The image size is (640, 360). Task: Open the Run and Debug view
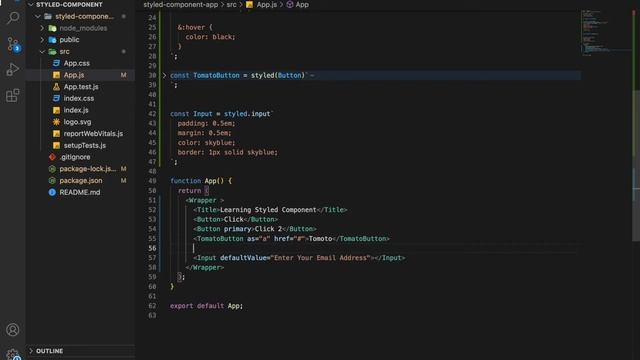(13, 69)
